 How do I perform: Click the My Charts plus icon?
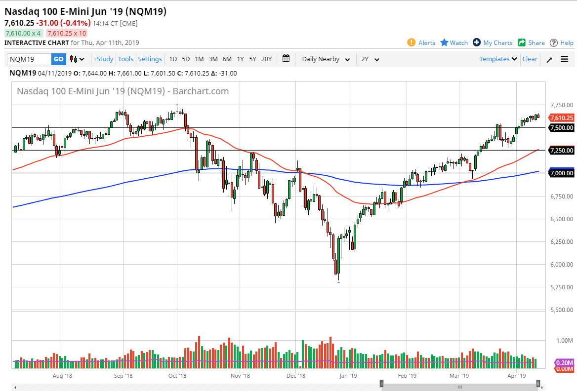(x=477, y=43)
